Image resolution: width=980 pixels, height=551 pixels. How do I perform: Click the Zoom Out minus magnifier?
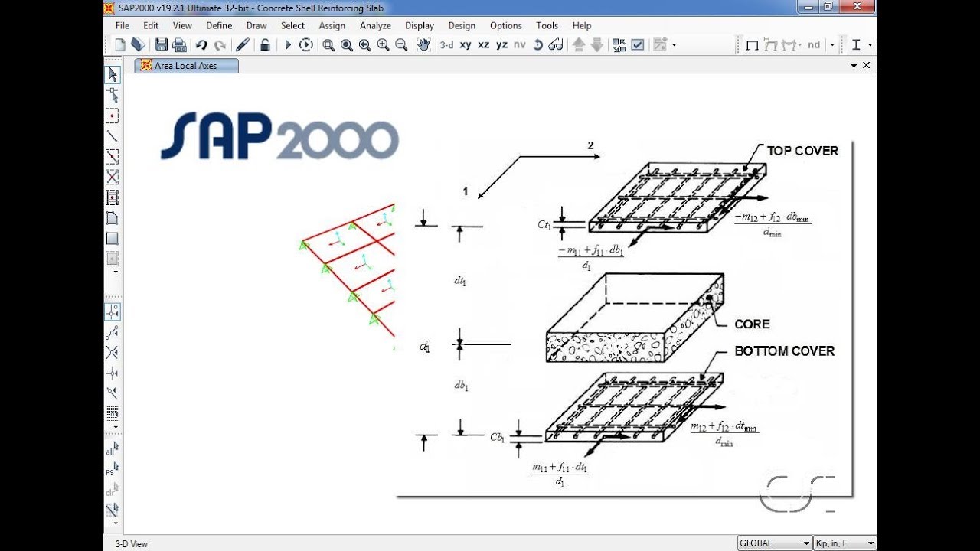pos(401,45)
